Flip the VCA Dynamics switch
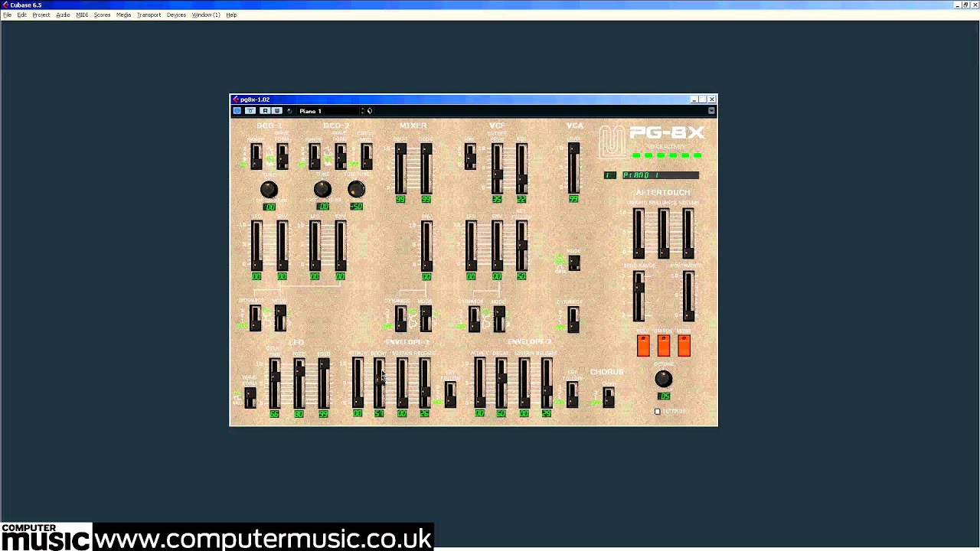The image size is (980, 551). click(573, 318)
